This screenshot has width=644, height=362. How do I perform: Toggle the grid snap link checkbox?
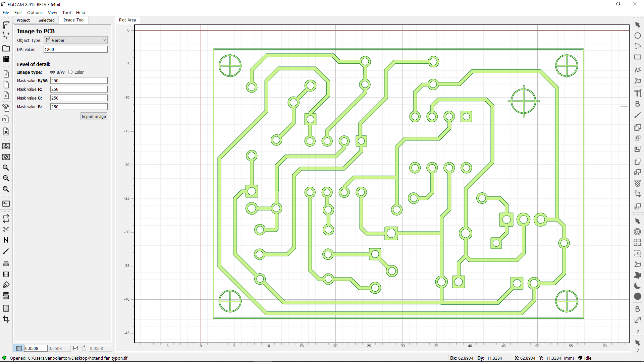click(x=76, y=348)
